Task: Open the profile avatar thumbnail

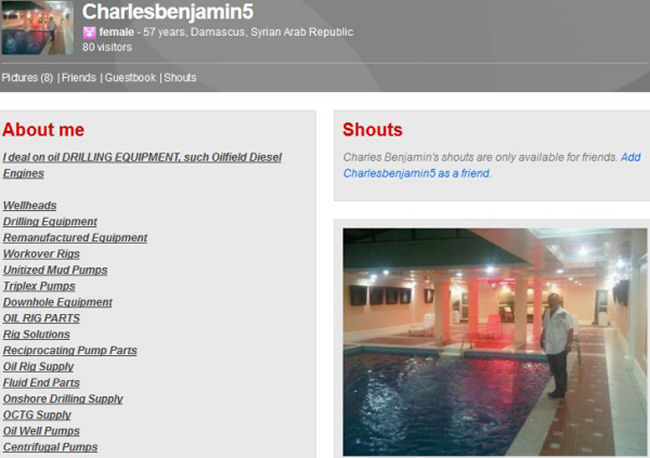Action: click(x=37, y=27)
